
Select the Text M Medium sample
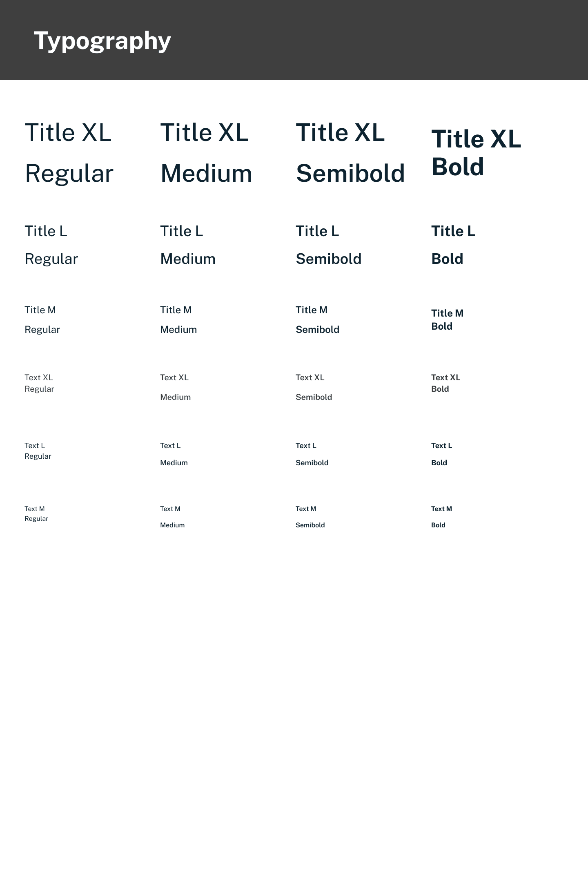(172, 517)
